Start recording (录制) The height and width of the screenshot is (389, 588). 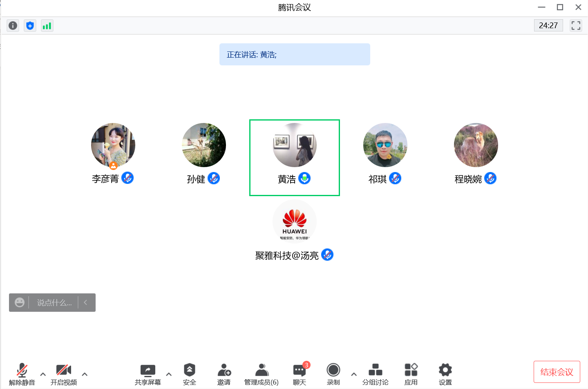click(333, 374)
